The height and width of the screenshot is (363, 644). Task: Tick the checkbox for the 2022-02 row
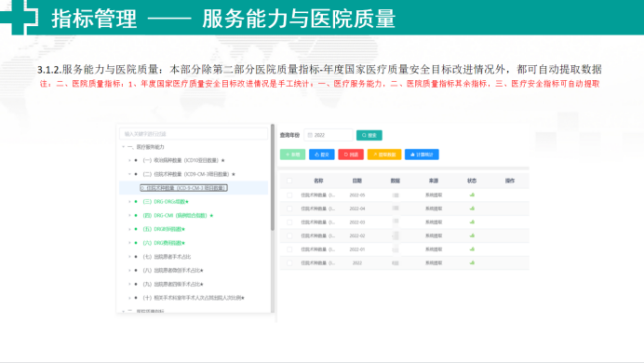coord(289,235)
